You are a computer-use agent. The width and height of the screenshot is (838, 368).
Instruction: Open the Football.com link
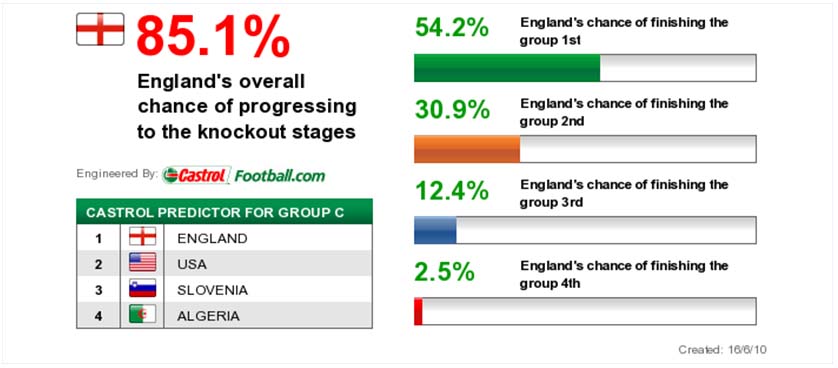point(280,175)
